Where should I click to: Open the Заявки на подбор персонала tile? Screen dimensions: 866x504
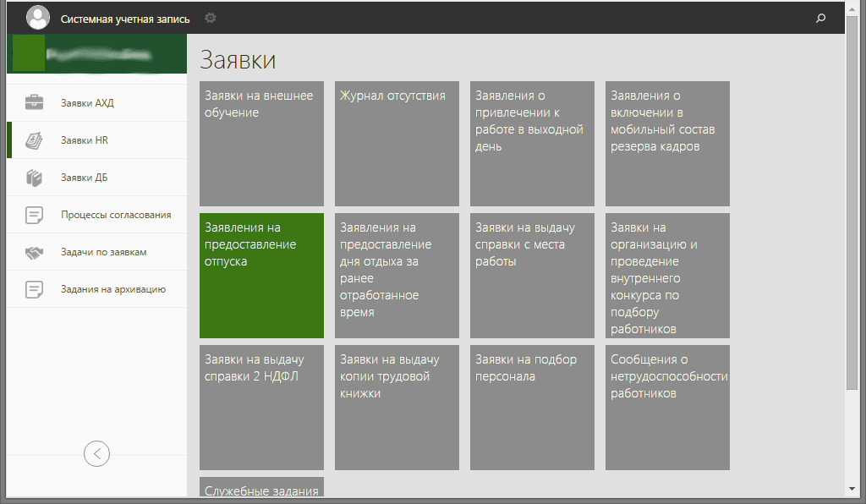point(532,408)
